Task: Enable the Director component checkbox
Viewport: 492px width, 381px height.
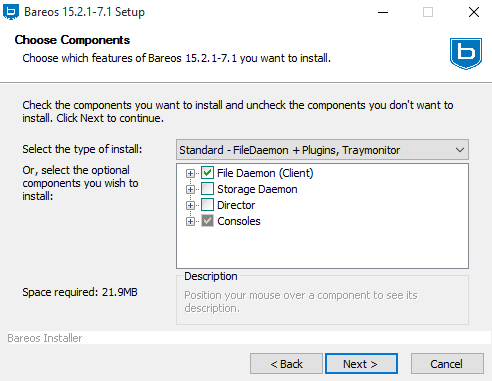Action: pos(207,205)
